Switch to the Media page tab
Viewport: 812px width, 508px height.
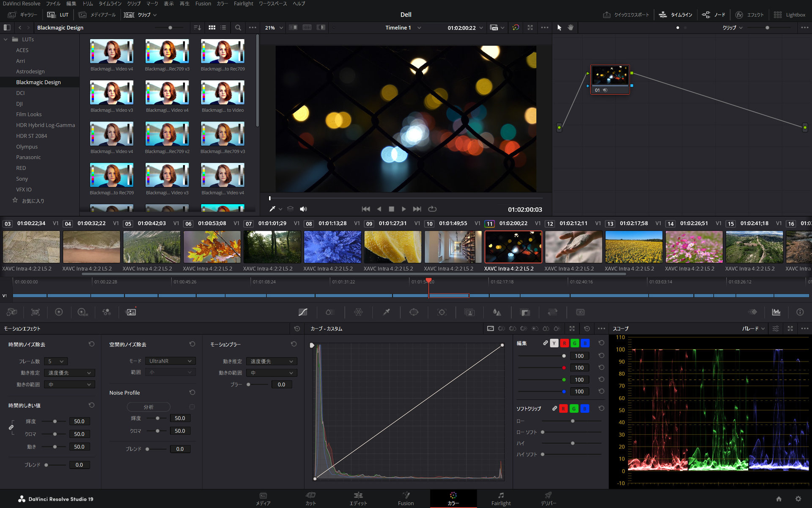[263, 499]
